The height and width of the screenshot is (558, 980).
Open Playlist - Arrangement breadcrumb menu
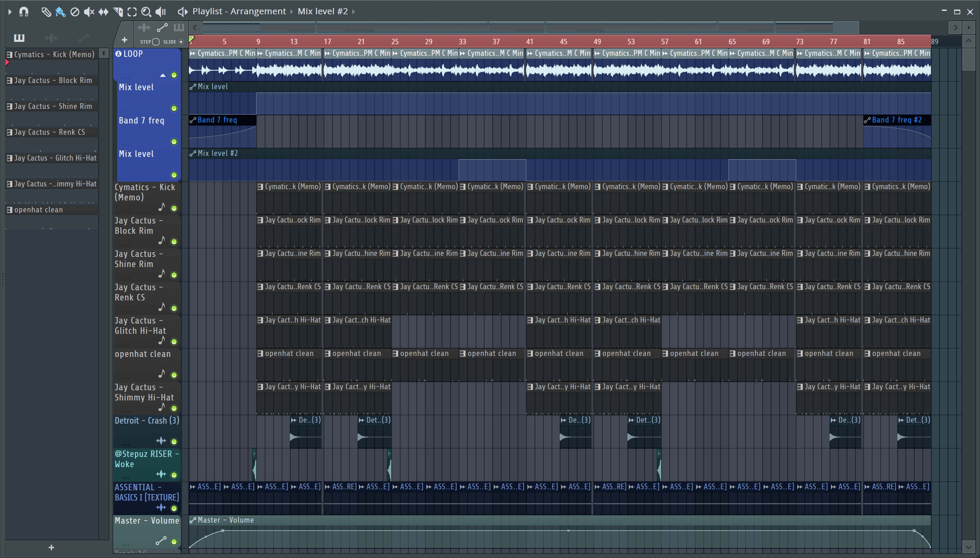(x=239, y=12)
